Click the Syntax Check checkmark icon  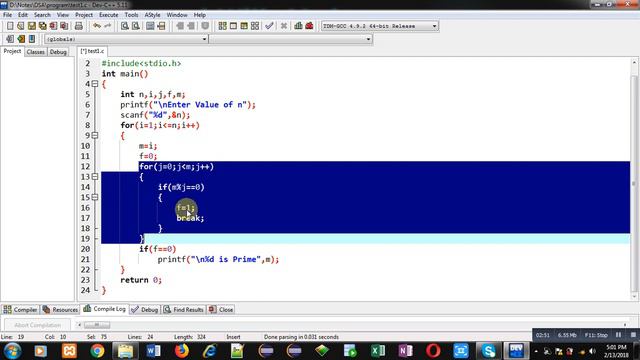coord(269,26)
